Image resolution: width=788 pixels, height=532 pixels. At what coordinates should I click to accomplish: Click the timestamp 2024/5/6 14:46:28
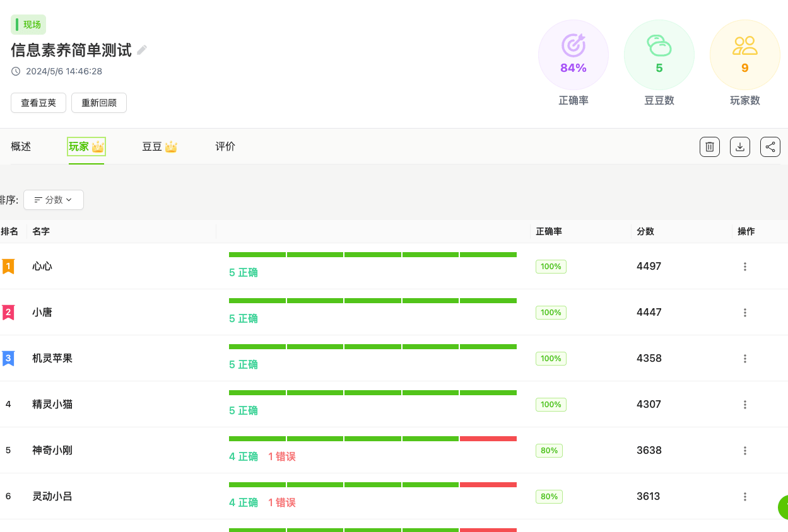point(64,71)
